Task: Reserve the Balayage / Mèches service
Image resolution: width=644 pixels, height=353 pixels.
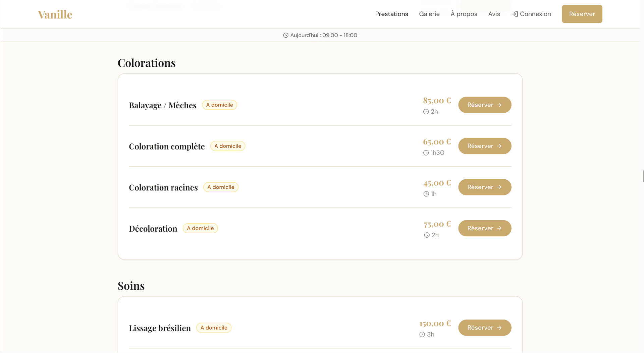Action: pyautogui.click(x=484, y=105)
